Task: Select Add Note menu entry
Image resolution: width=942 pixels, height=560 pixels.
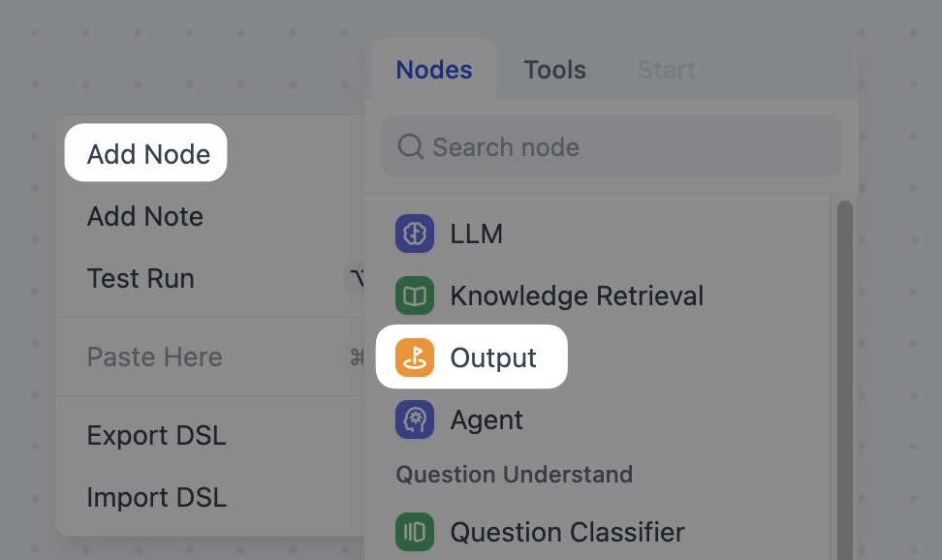Action: click(x=145, y=216)
